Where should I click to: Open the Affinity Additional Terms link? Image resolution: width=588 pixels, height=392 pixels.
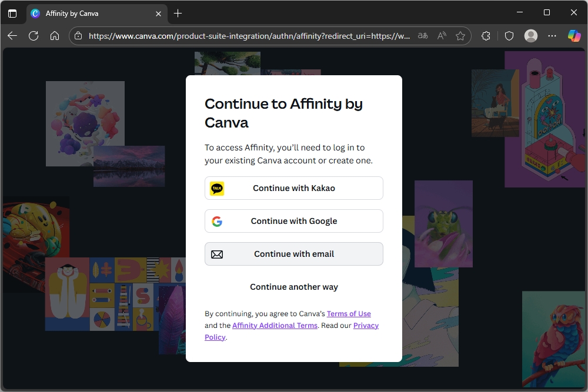click(275, 325)
